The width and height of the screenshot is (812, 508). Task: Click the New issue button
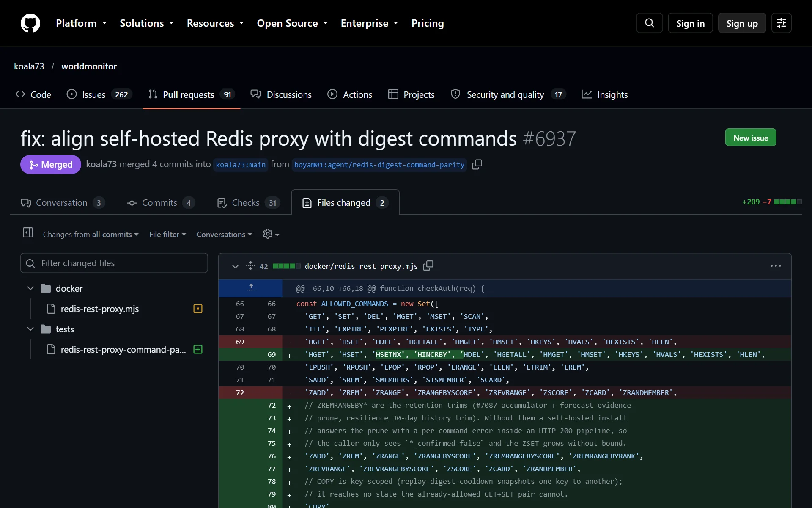coord(750,138)
